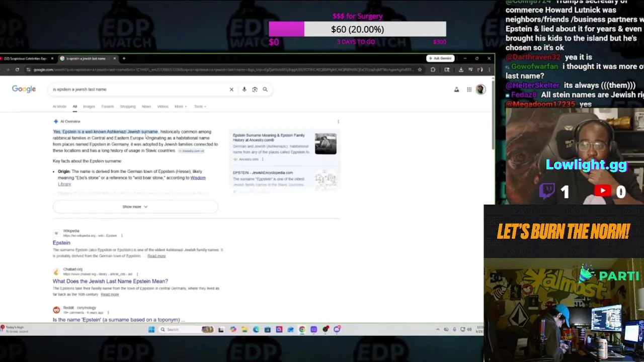Open the Wikipedia result three-dot menu
Viewport: 644px width, 362px height.
click(x=121, y=235)
